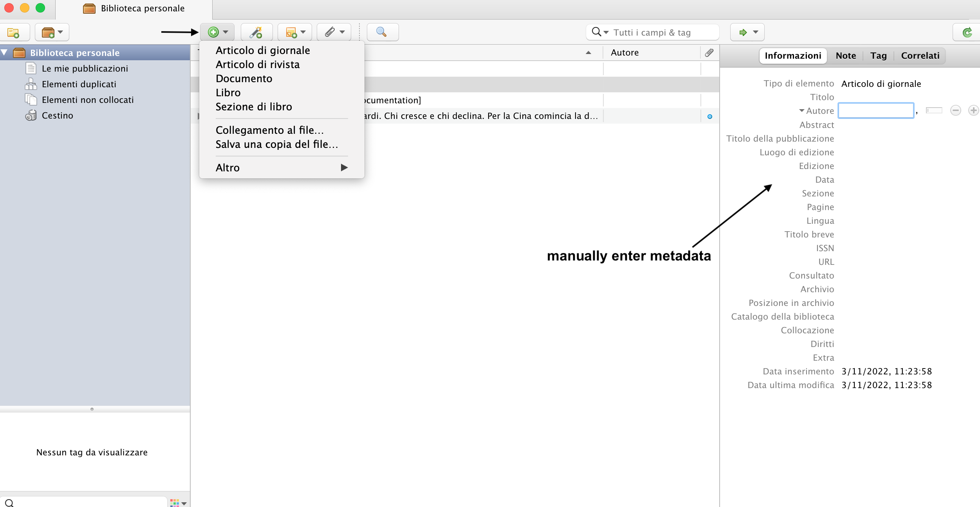980x507 pixels.
Task: Choose Libro from menu
Action: coord(228,93)
